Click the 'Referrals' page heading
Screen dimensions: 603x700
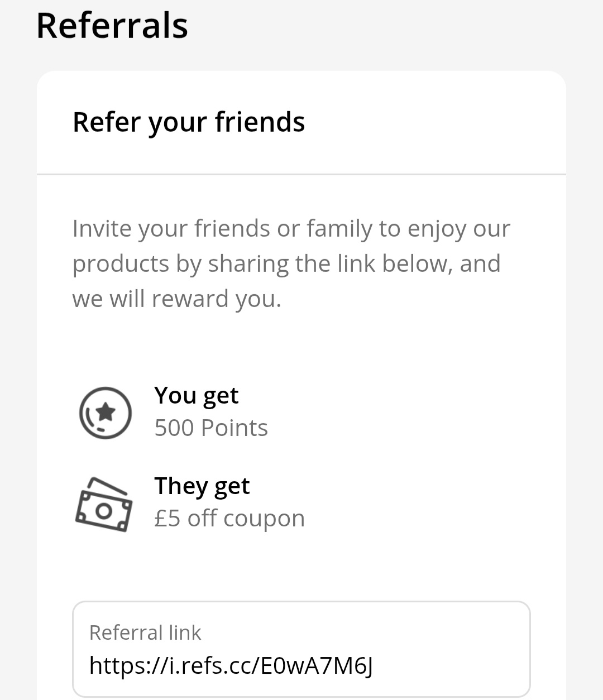click(x=112, y=26)
